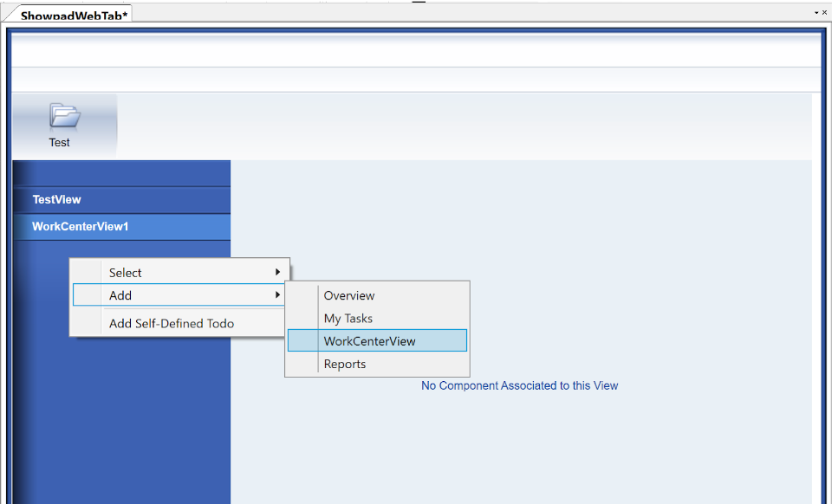Pick My Tasks in the Add submenu
The image size is (832, 504).
pyautogui.click(x=347, y=319)
